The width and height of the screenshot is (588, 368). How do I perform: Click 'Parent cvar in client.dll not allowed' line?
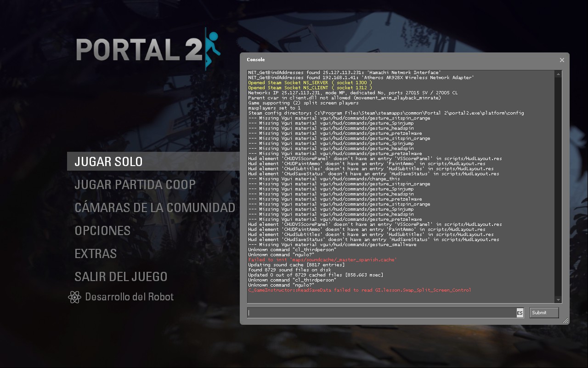click(345, 98)
